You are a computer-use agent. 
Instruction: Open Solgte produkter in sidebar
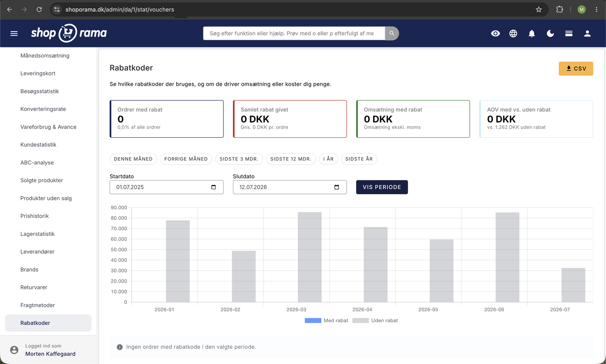pyautogui.click(x=42, y=180)
